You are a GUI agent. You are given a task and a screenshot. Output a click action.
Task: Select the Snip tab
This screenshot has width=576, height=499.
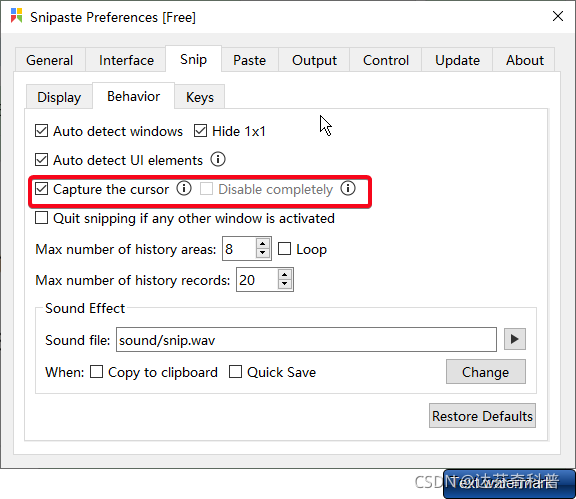pos(194,59)
